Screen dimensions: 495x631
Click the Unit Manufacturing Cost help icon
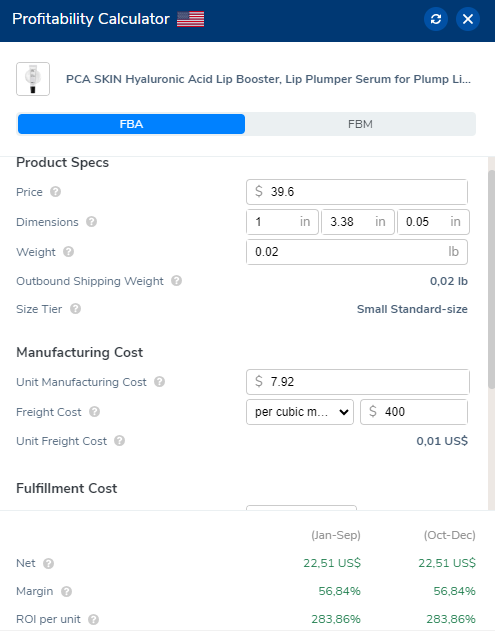(159, 382)
